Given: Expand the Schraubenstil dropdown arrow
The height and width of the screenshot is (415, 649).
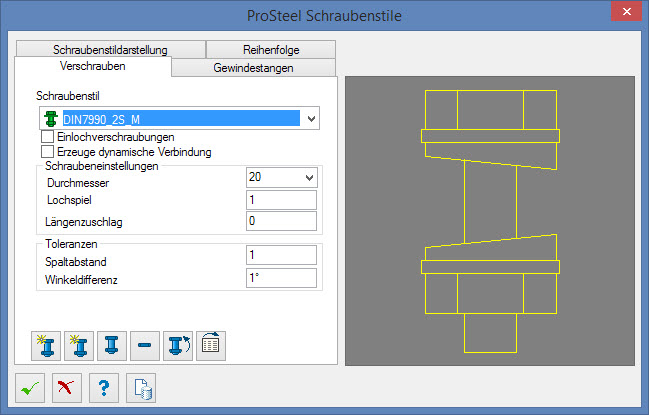Looking at the screenshot, I should [x=311, y=119].
